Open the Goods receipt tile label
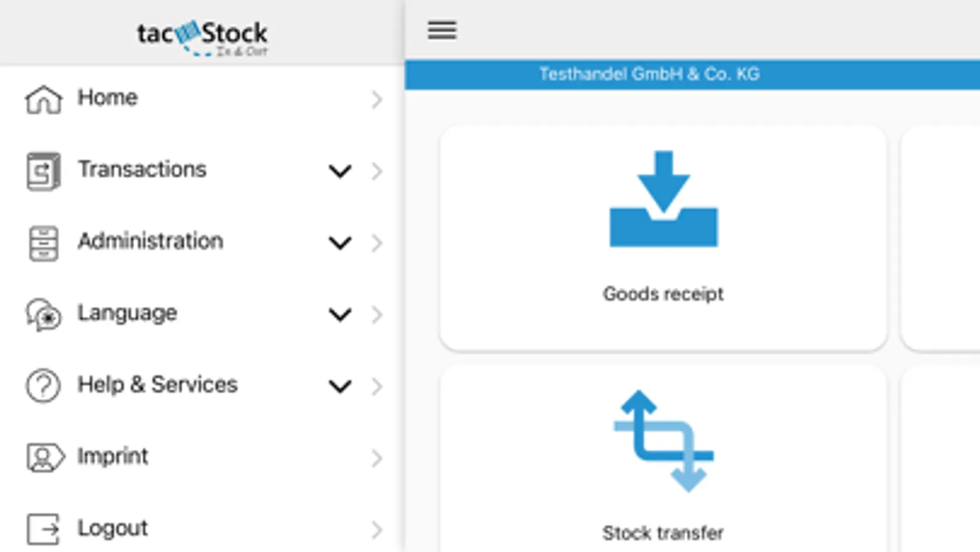 coord(663,294)
